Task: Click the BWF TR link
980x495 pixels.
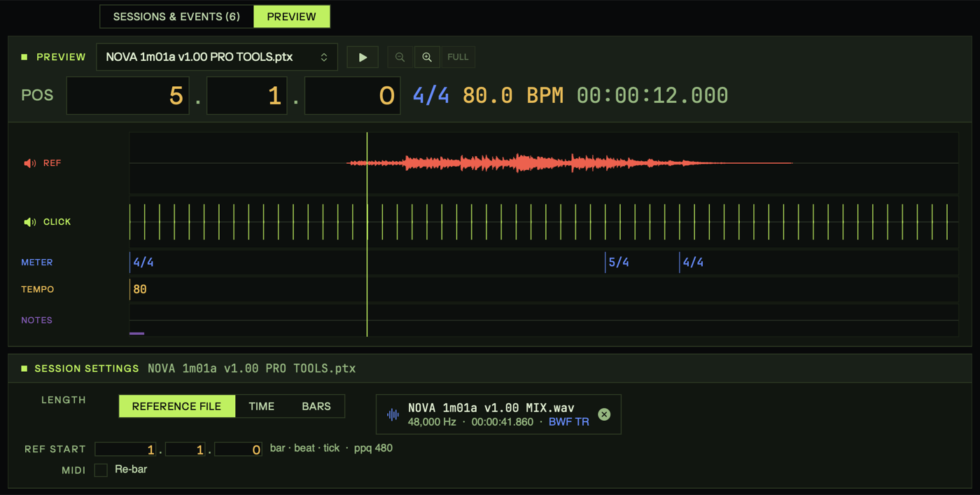Action: coord(568,422)
